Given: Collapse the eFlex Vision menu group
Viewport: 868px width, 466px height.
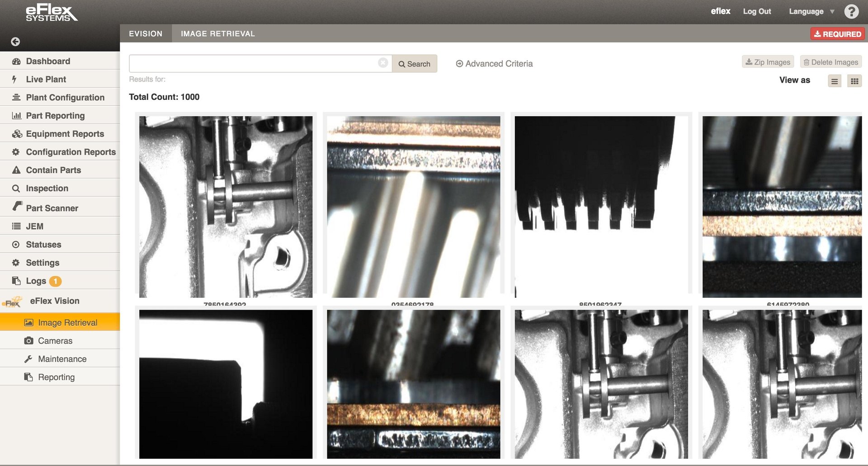Looking at the screenshot, I should [x=54, y=301].
